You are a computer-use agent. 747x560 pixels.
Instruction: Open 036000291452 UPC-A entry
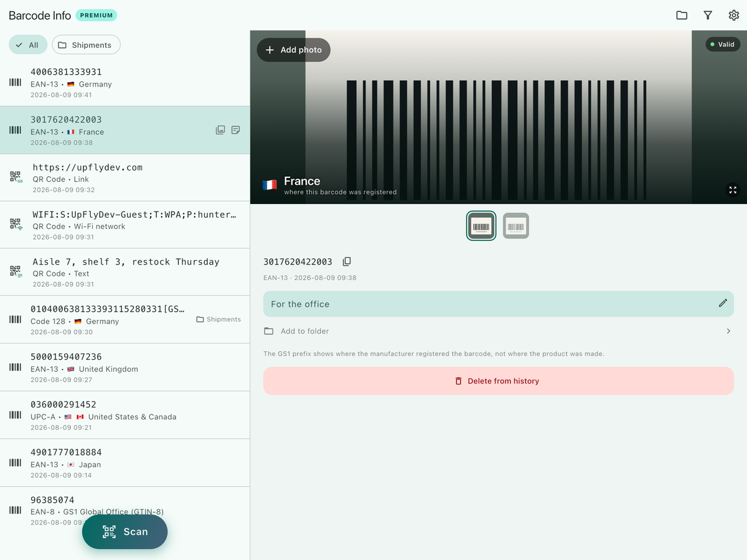pyautogui.click(x=125, y=415)
